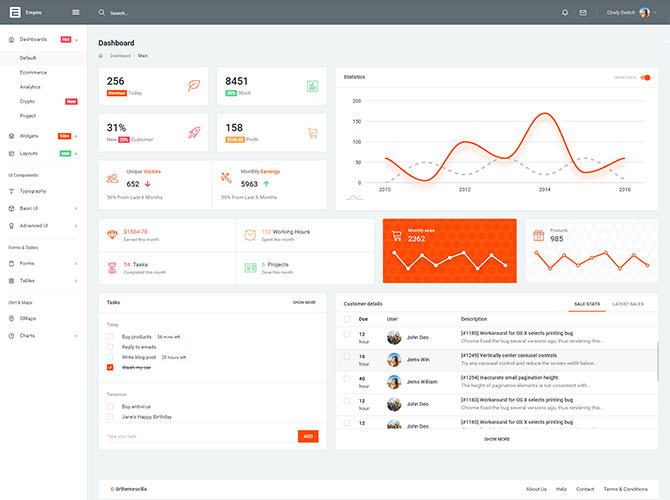Click the clock icon beside Working Hours

pyautogui.click(x=250, y=235)
